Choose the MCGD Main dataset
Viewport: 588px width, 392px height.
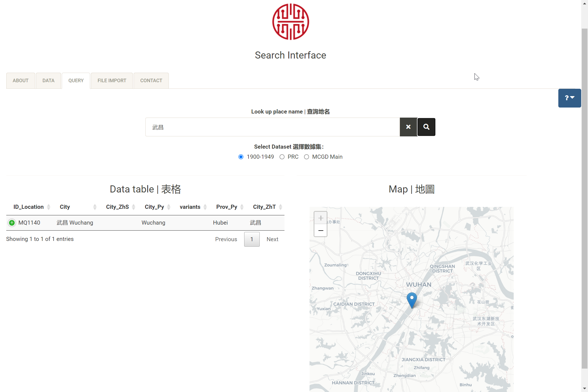(307, 157)
